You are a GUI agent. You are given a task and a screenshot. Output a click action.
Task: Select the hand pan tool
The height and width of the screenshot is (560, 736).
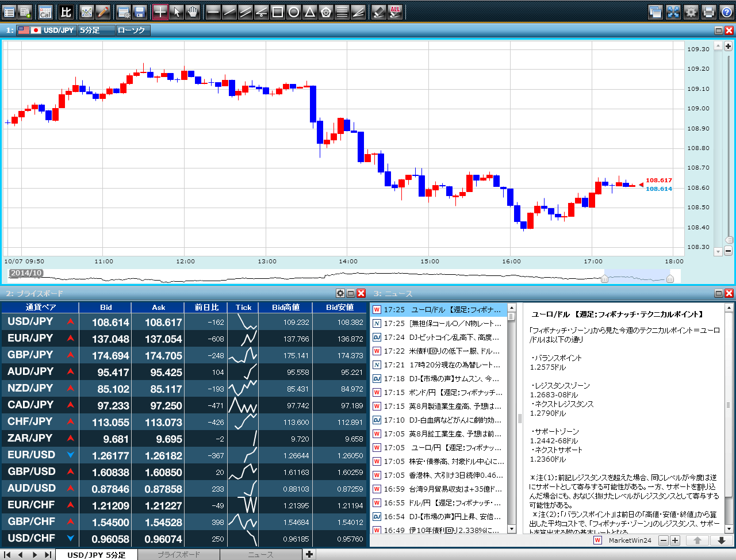pos(193,11)
